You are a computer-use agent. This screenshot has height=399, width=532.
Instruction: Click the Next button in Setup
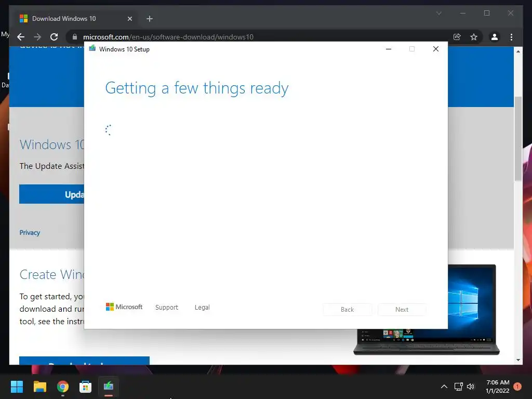pos(402,310)
